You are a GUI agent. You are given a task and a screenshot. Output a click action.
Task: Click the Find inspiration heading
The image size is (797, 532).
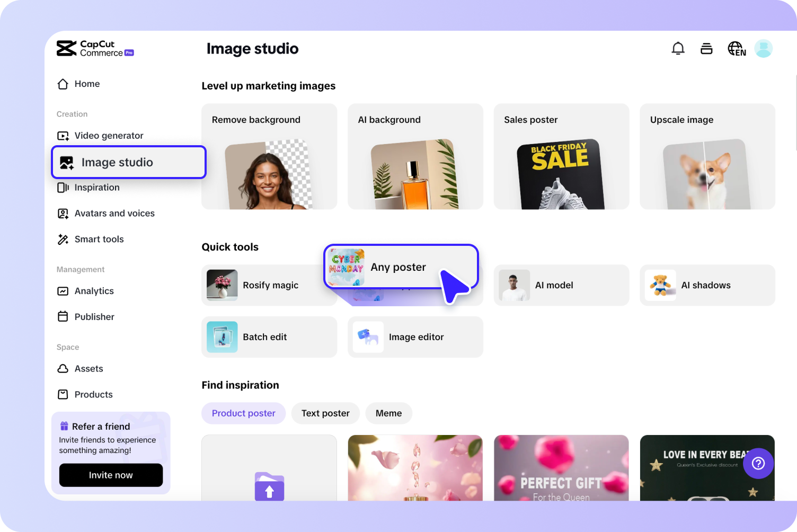click(240, 385)
